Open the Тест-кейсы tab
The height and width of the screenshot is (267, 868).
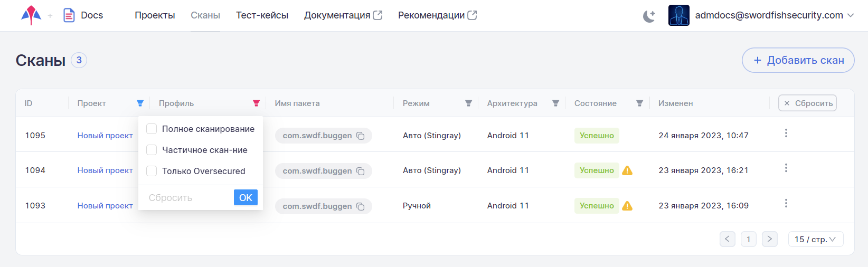262,15
